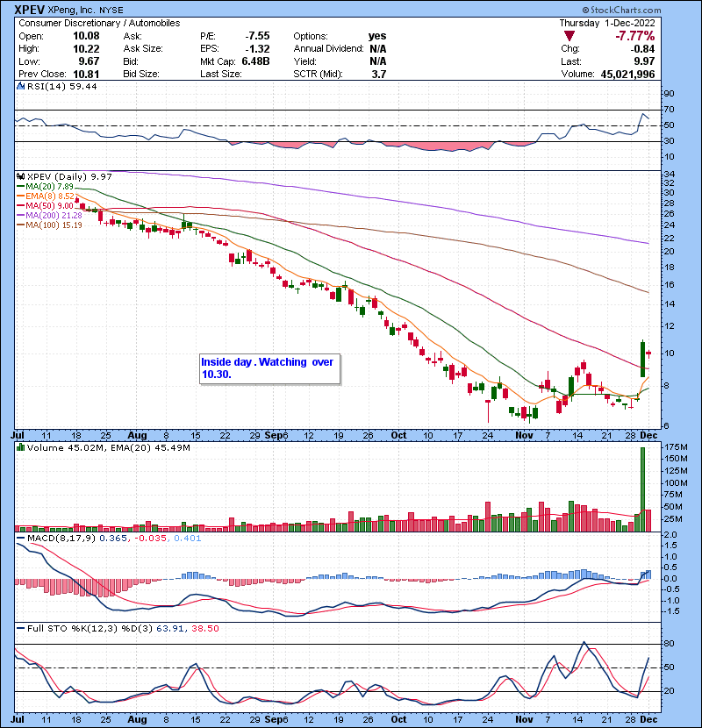Image resolution: width=702 pixels, height=728 pixels.
Task: Click the Consumer Discretionary / Automobiles sector text
Action: pyautogui.click(x=99, y=23)
